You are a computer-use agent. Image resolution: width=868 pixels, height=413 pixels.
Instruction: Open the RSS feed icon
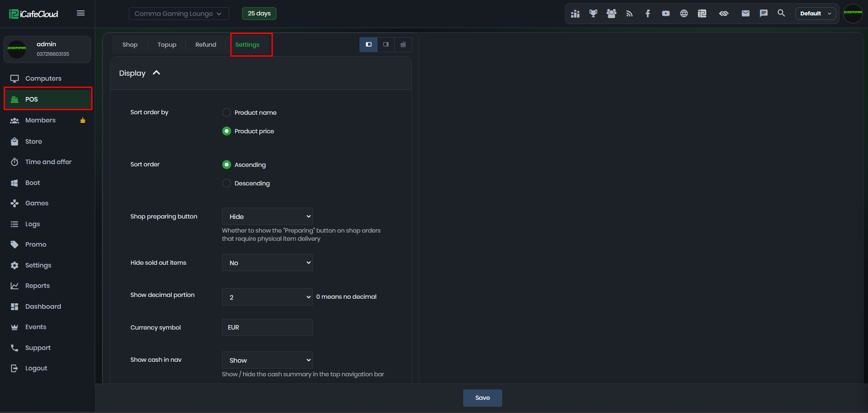click(630, 14)
